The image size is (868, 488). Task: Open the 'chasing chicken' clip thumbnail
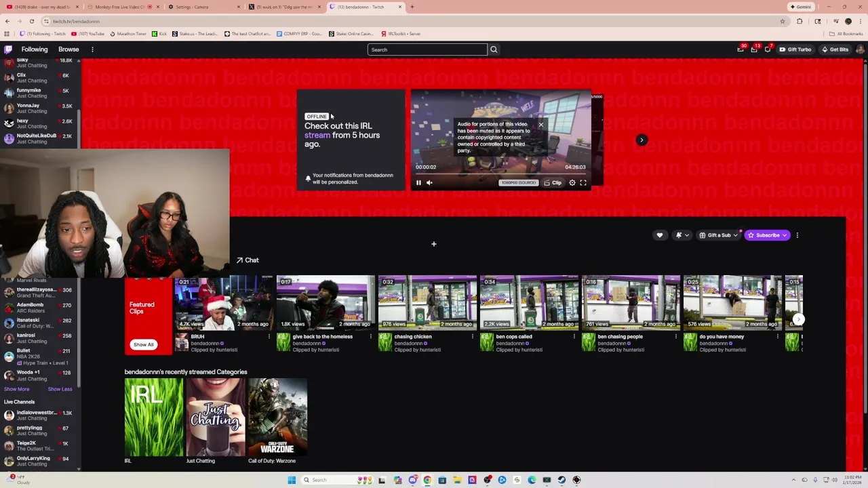pos(427,302)
